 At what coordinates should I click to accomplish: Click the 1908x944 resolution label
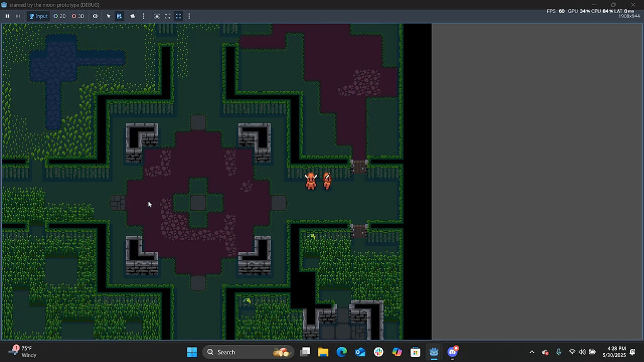click(629, 16)
